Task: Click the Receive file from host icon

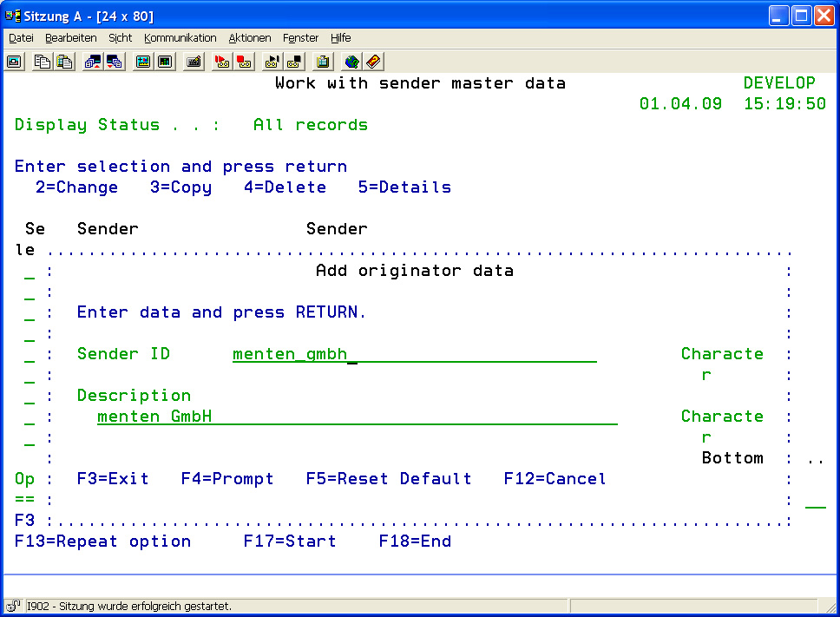Action: [115, 62]
